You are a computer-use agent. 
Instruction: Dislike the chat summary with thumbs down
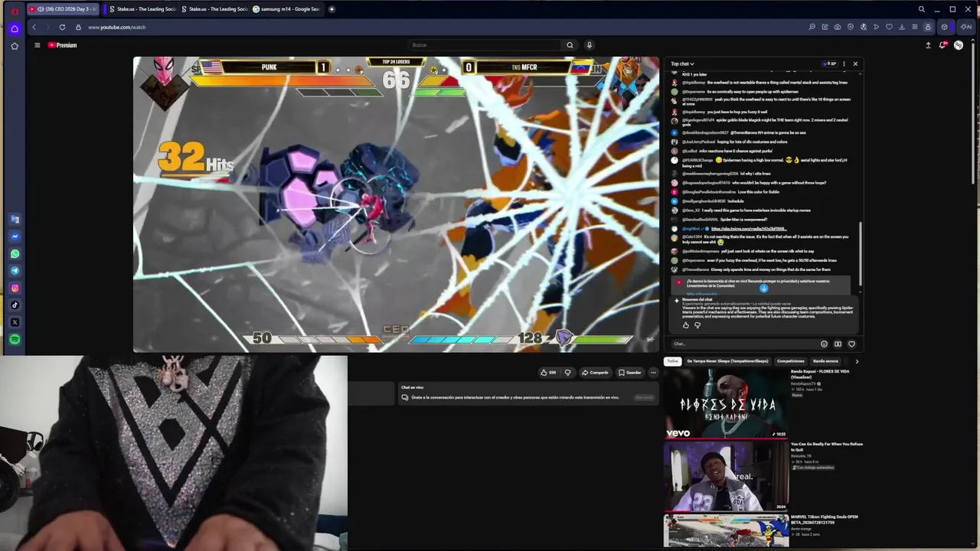pos(697,325)
